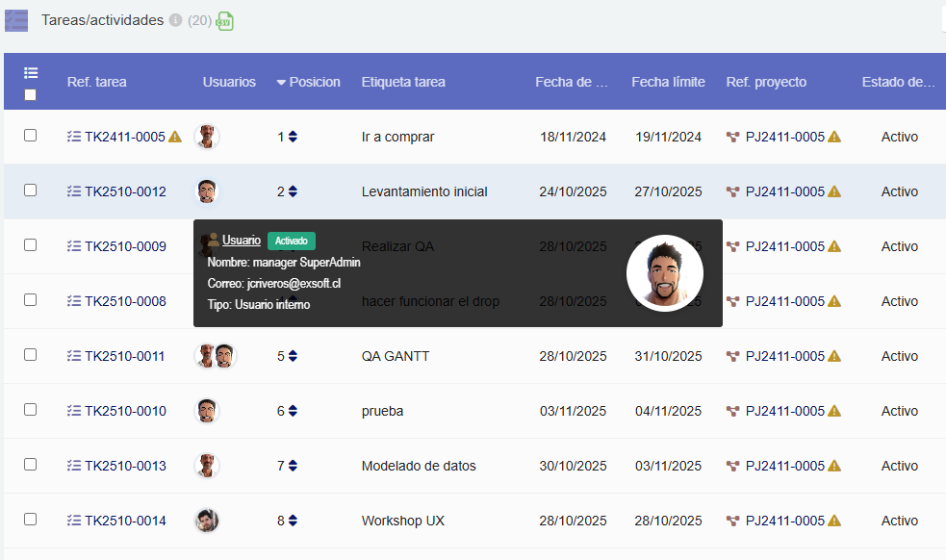Select checkbox for task TK2510-0011
Screen dimensions: 946x560
click(31, 355)
